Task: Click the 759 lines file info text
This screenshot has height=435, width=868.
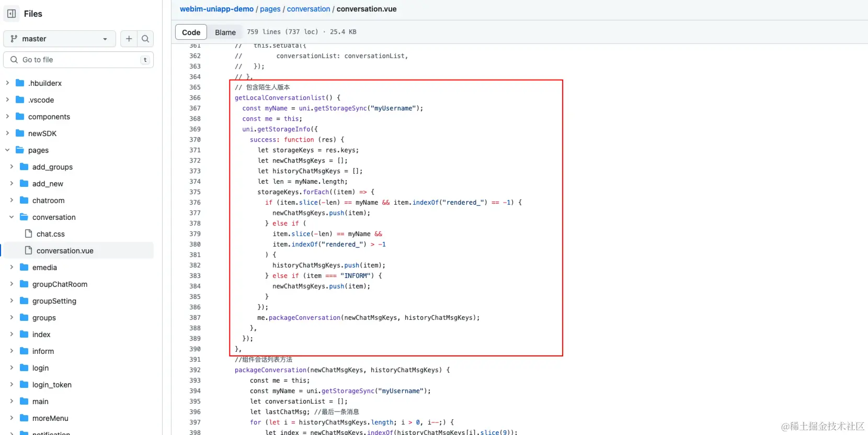Action: click(302, 32)
